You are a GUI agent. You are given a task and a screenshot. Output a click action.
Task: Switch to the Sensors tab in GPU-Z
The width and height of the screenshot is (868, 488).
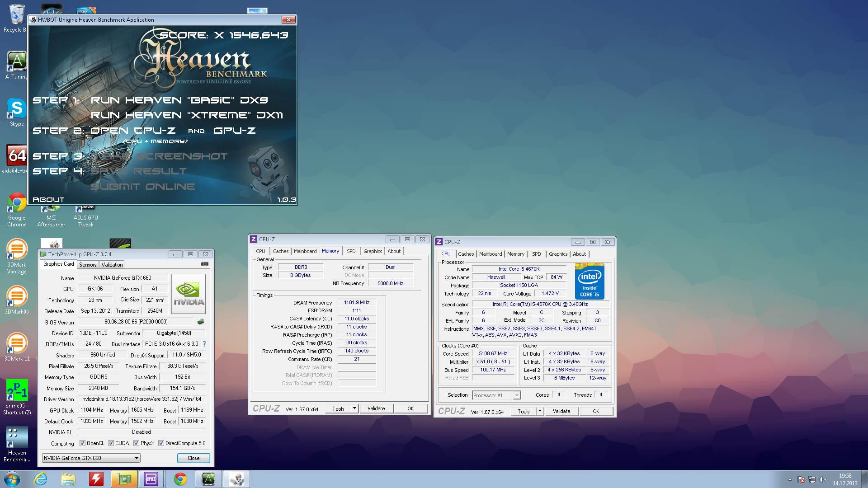coord(88,265)
